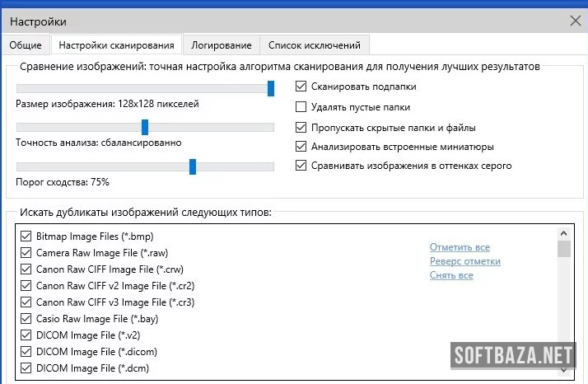Image resolution: width=588 pixels, height=384 pixels.
Task: Open the Логирование tab
Action: [220, 45]
